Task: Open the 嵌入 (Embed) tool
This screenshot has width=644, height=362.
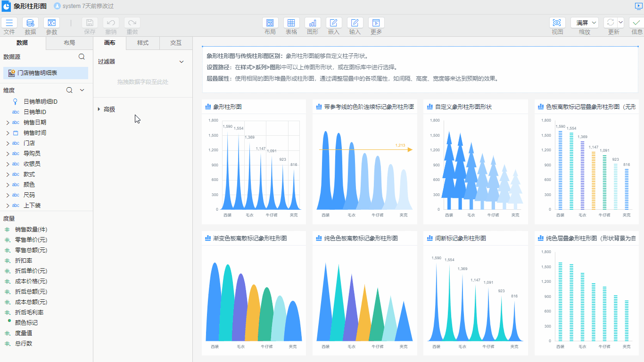Action: point(334,23)
